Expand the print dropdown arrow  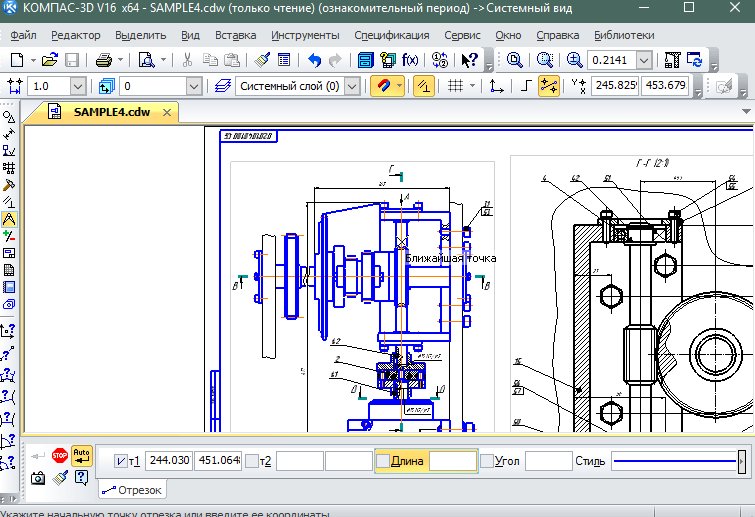[120, 60]
